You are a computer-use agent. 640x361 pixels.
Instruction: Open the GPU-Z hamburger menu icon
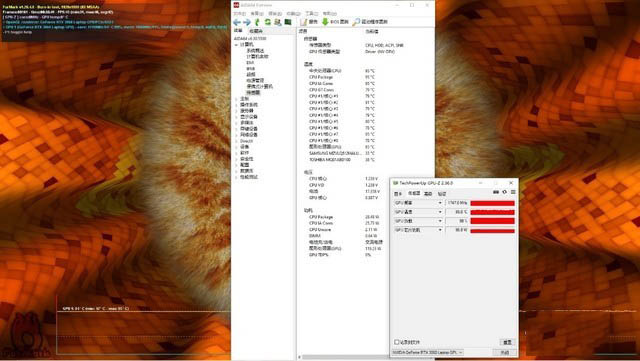point(513,192)
